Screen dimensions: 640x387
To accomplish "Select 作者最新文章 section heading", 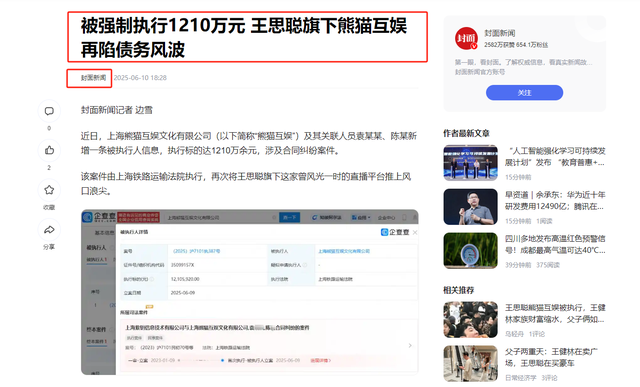I will tap(466, 133).
